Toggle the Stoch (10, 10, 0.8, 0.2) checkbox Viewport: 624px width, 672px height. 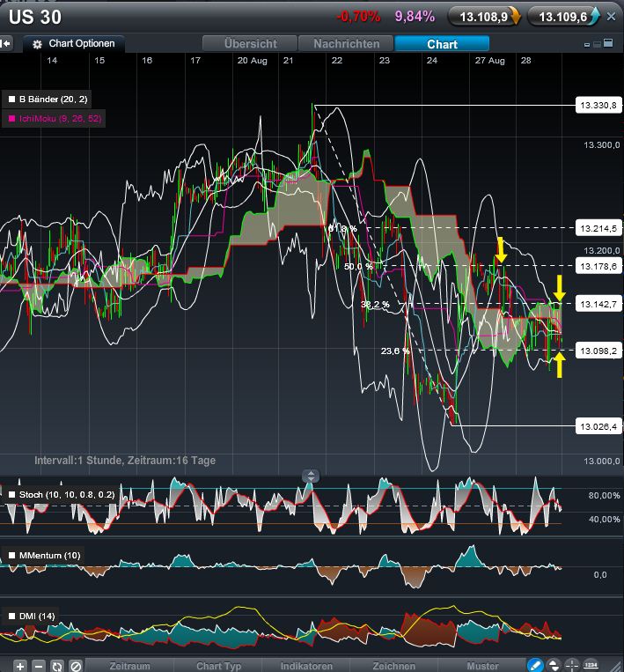point(12,495)
